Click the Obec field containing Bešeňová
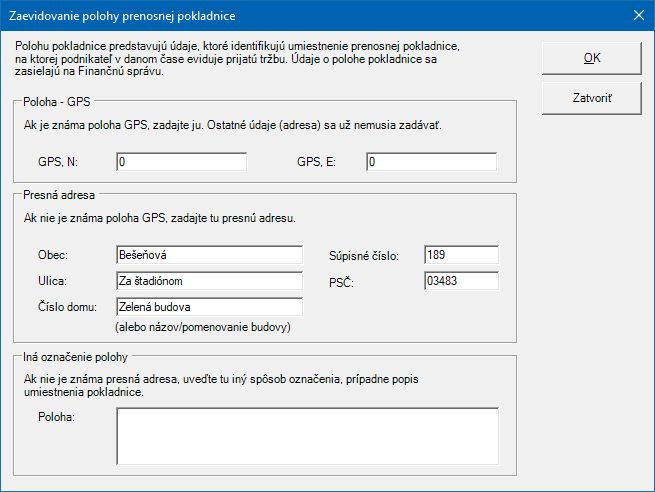Viewport: 655px width, 492px height. tap(209, 255)
